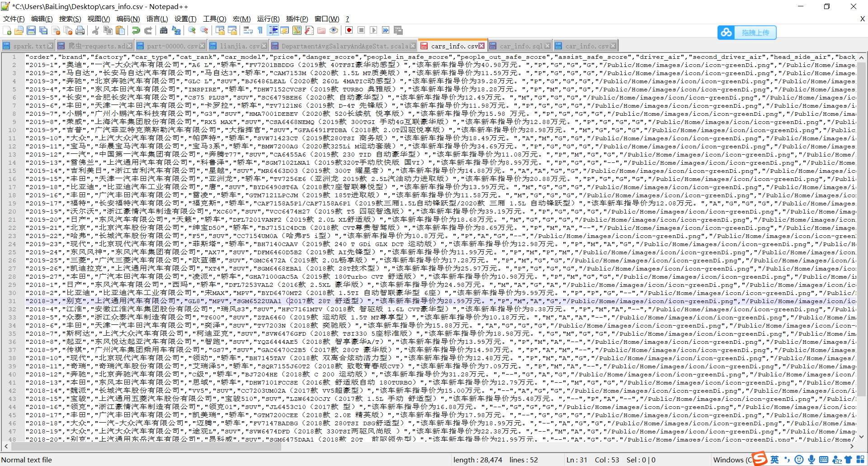Click the Playback macro icon
The width and height of the screenshot is (868, 466).
pos(373,30)
